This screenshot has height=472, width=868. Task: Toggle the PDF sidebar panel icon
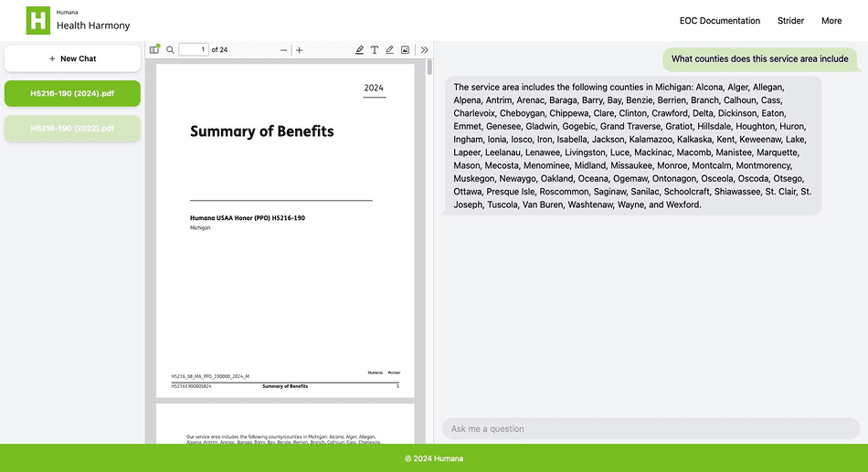point(154,50)
